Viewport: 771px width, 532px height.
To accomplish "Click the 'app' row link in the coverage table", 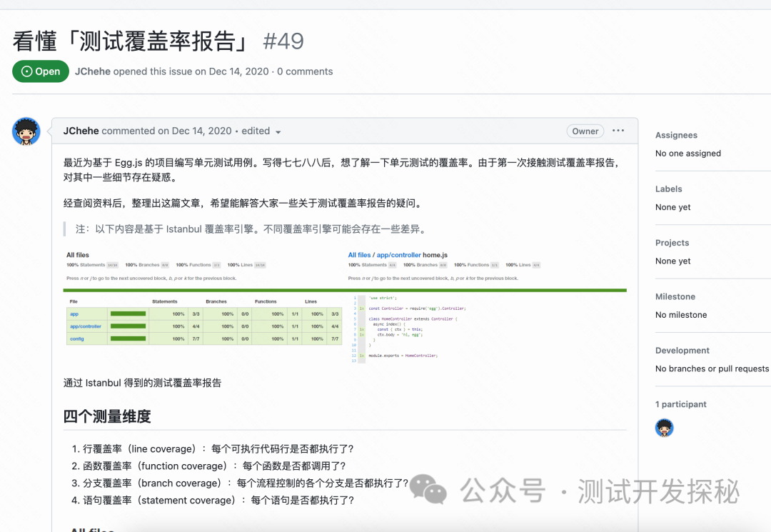I will [x=74, y=313].
